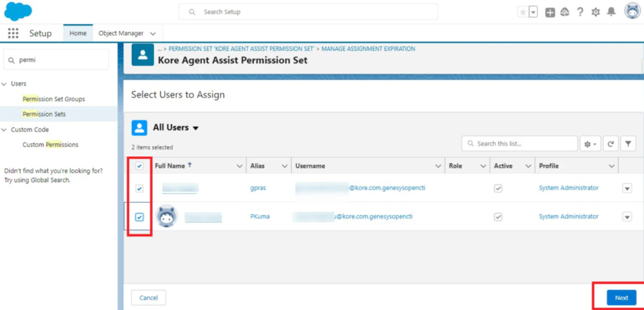This screenshot has width=644, height=310.
Task: Click the Next button
Action: (x=621, y=297)
